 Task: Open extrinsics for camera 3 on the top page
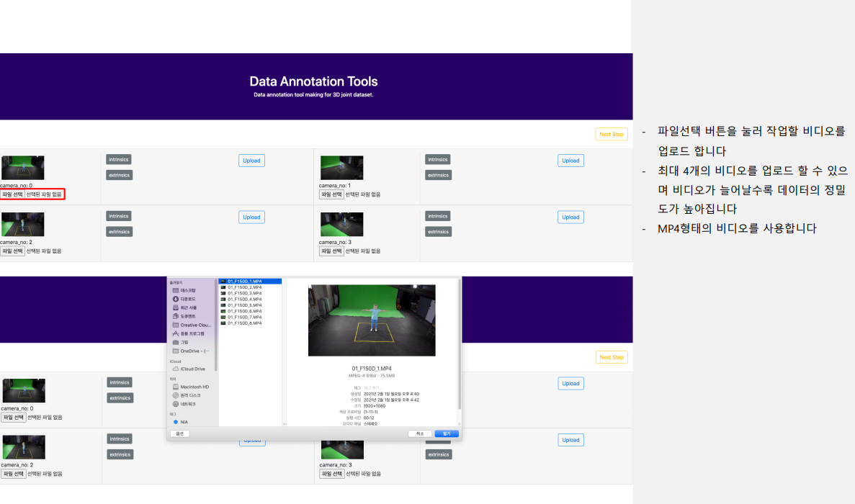click(439, 232)
